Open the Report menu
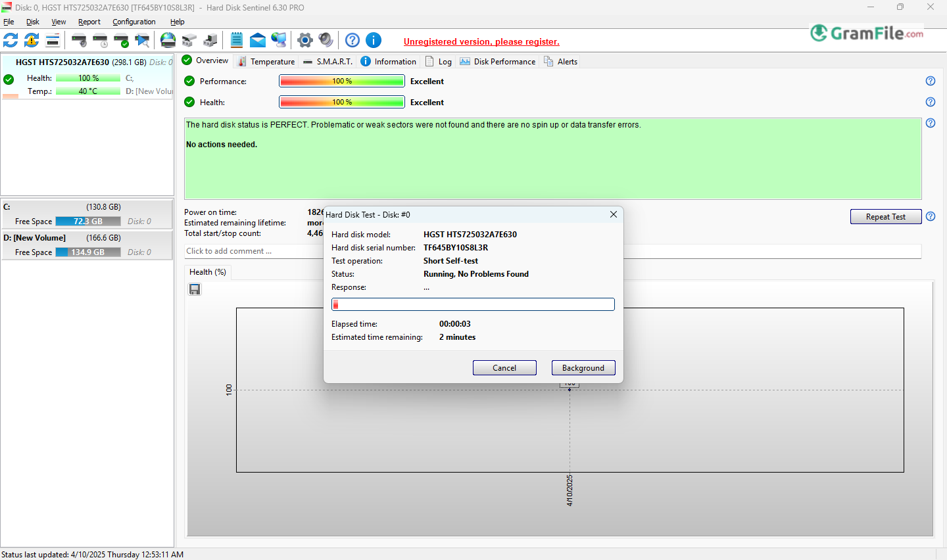Screen dimensions: 947x560 point(89,22)
